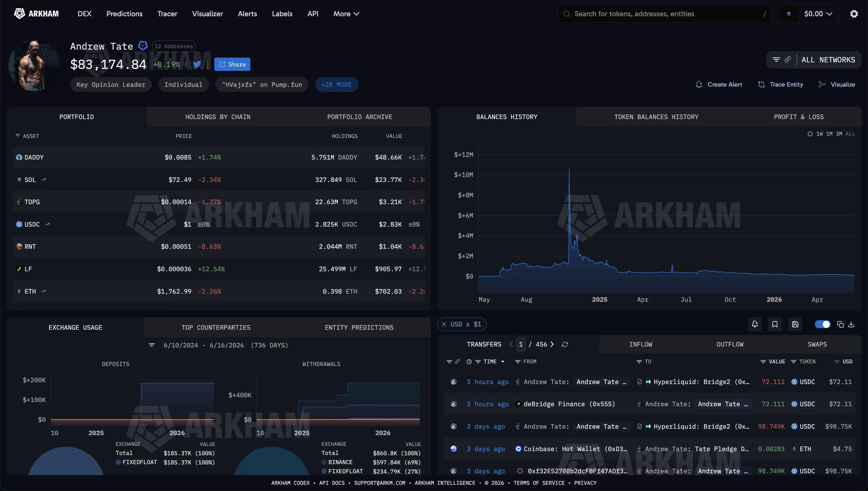Sort transfers using the TIME dropdown arrow
The height and width of the screenshot is (491, 868).
pos(503,362)
